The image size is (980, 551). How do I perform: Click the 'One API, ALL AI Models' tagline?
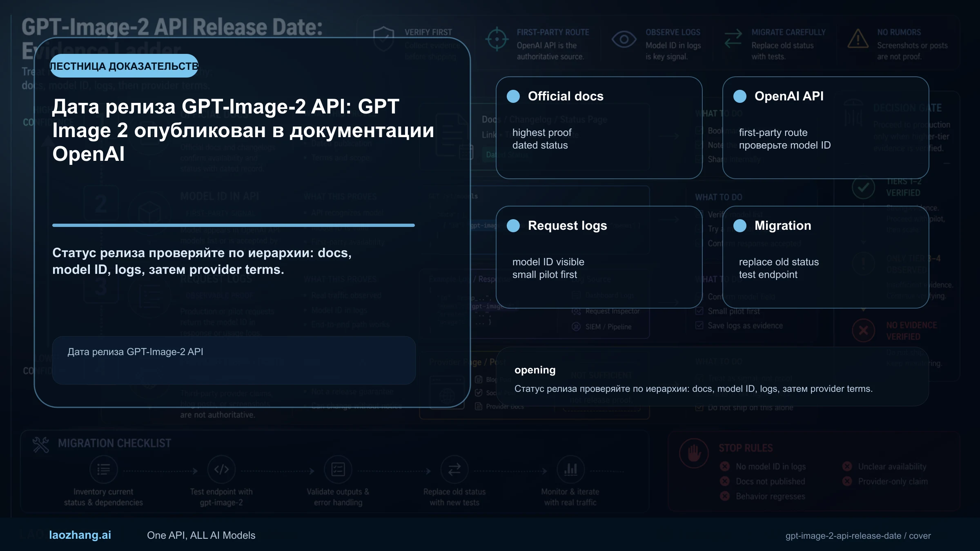coord(201,535)
